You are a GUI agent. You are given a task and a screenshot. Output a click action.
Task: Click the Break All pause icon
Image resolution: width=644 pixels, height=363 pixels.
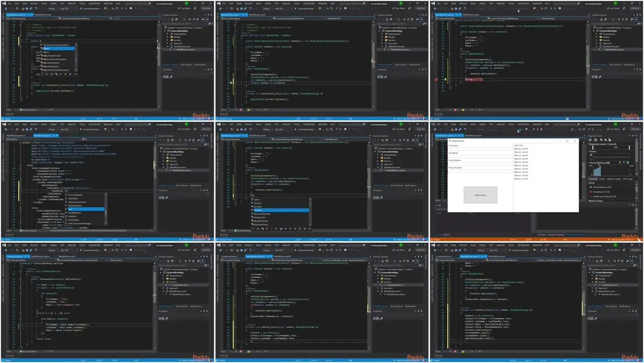(x=534, y=129)
